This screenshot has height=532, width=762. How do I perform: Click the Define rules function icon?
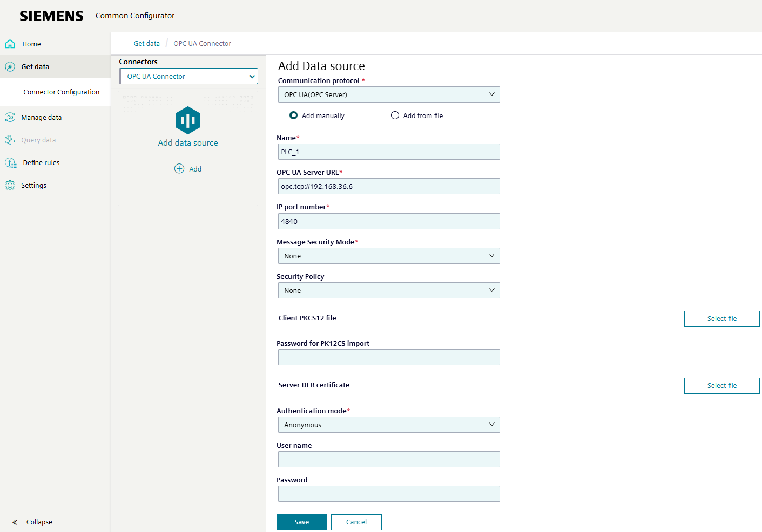tap(10, 163)
